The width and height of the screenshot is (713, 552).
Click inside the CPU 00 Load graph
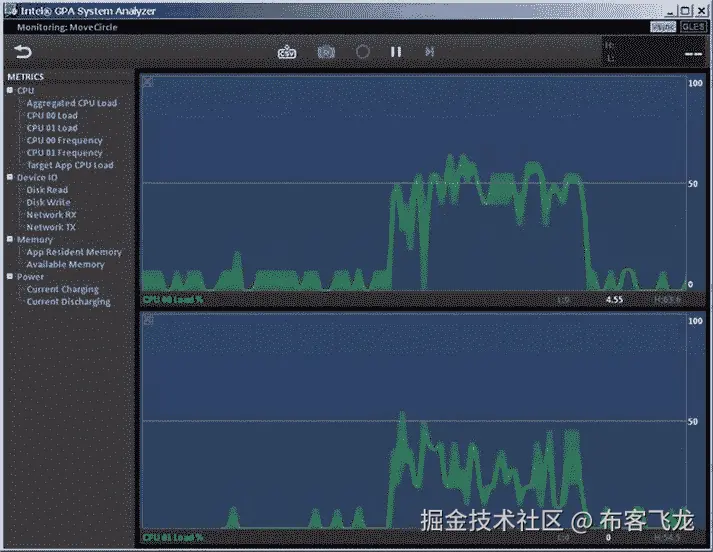(414, 183)
